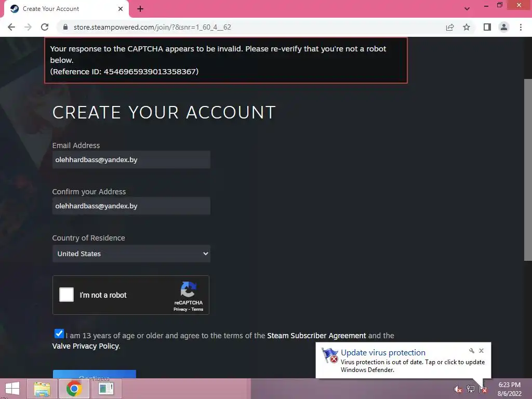Open the virus notification settings wrench
This screenshot has width=532, height=399.
[472, 351]
